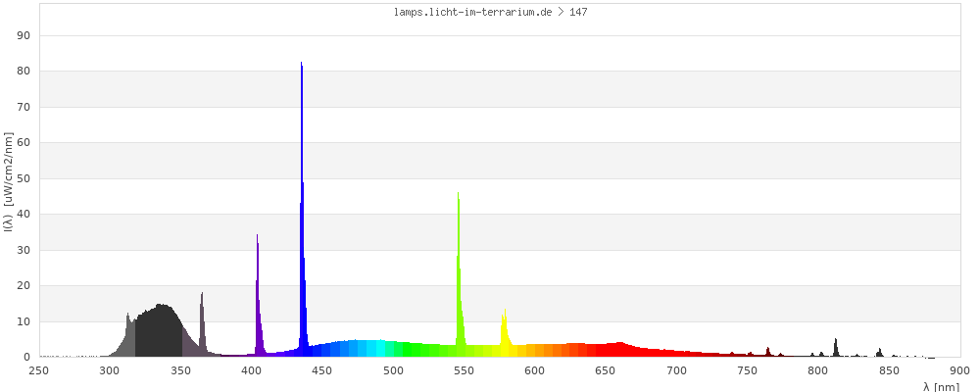Image resolution: width=980 pixels, height=392 pixels.
Task: Click the infrared peak near 812 nm
Action: [x=836, y=348]
